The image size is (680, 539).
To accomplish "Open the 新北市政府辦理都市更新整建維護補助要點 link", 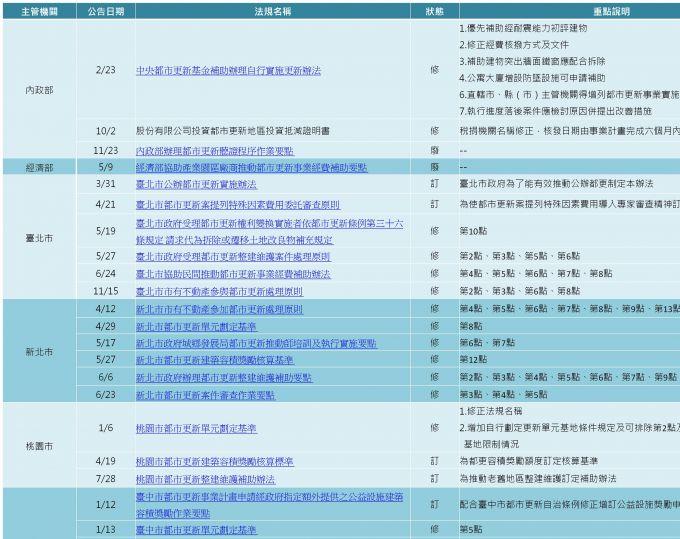I will [224, 378].
